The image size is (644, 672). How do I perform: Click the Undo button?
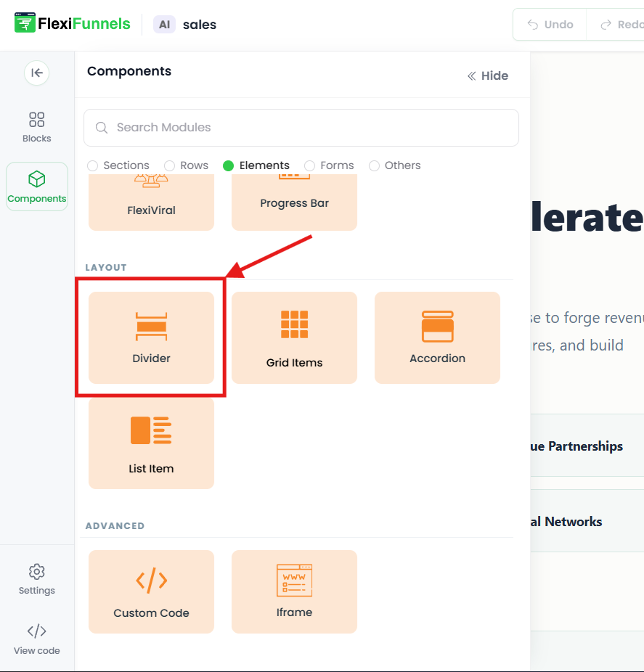550,25
